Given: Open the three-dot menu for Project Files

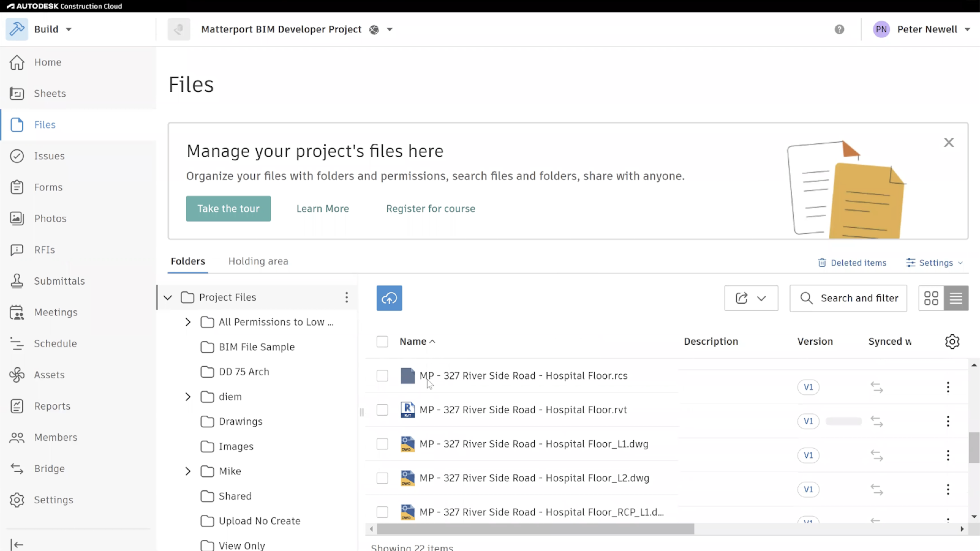Looking at the screenshot, I should tap(346, 297).
